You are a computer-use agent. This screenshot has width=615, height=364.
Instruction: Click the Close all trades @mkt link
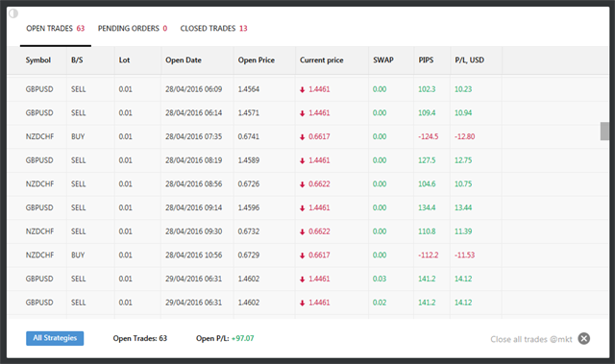pyautogui.click(x=531, y=339)
